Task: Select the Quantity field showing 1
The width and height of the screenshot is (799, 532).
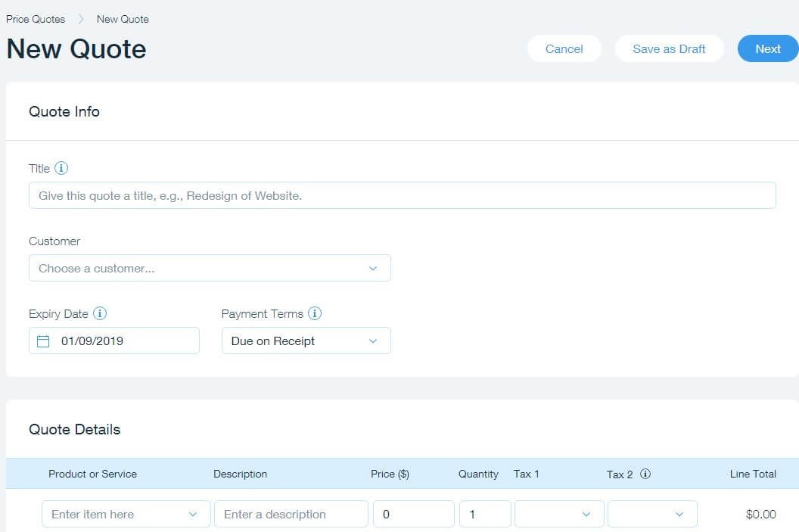Action: pos(484,514)
